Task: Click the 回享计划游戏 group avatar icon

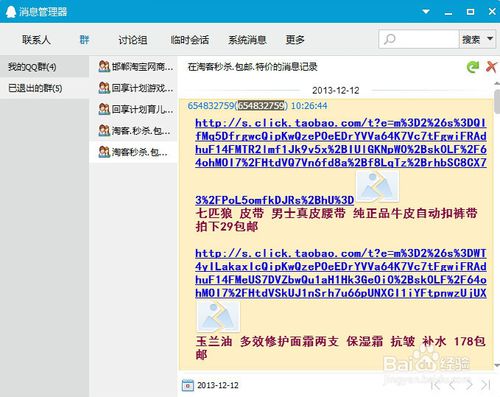Action: 104,88
